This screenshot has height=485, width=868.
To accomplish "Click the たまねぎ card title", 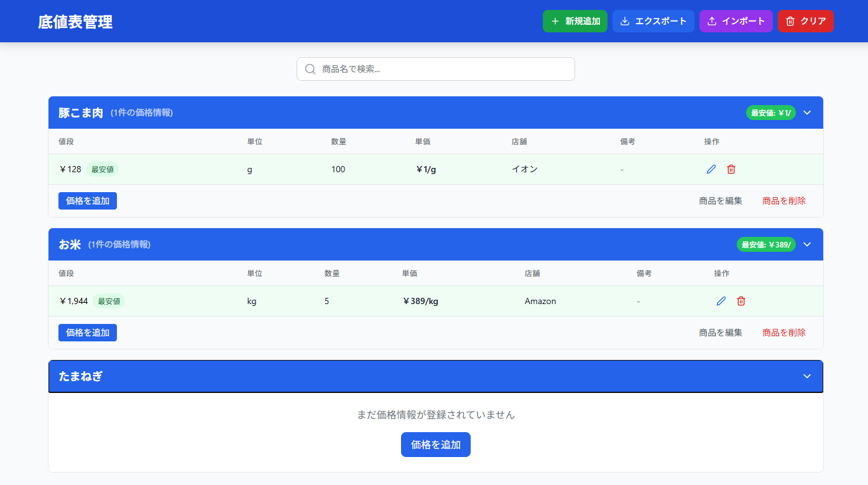I will click(81, 376).
